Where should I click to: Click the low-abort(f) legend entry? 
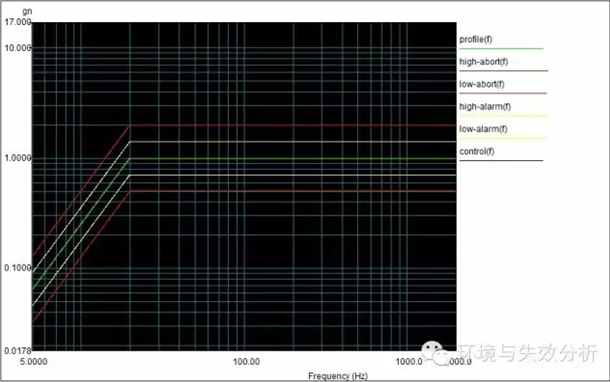482,84
